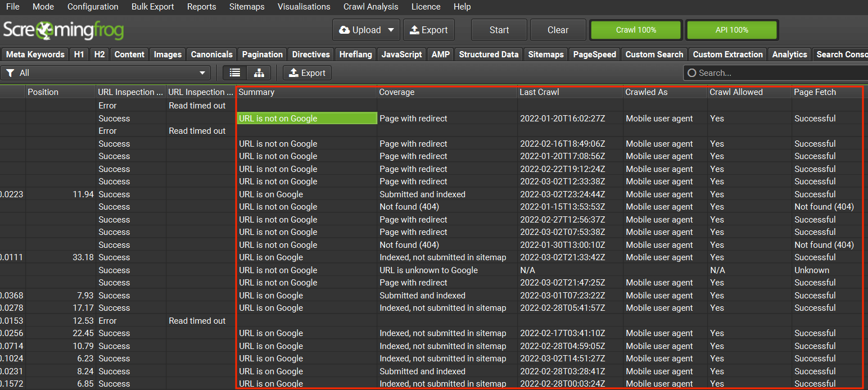Switch to list view icon
Screen dimensions: 868x390
click(x=235, y=73)
